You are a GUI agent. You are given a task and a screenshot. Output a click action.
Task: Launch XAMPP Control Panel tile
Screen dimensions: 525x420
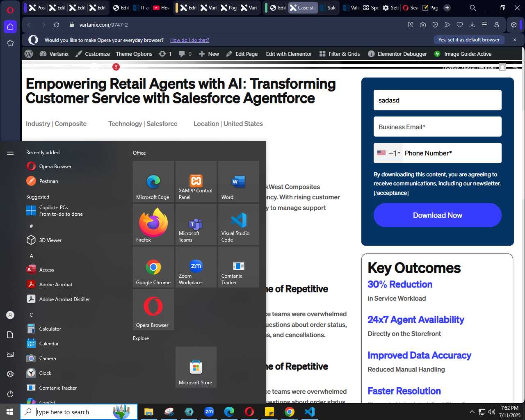click(196, 182)
